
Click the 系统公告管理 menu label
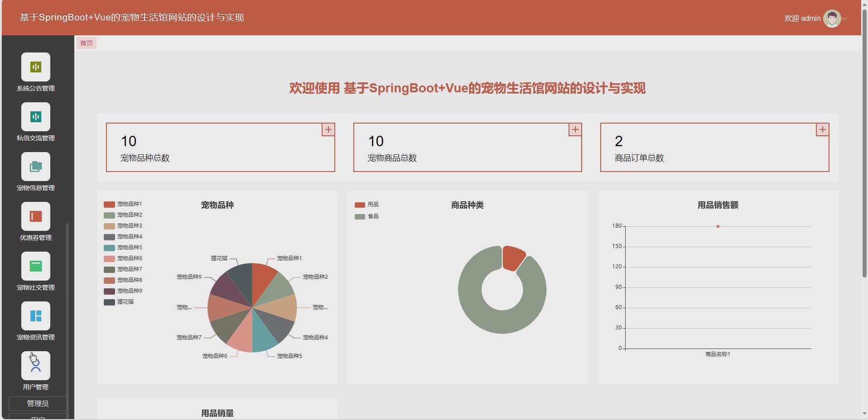click(x=36, y=88)
